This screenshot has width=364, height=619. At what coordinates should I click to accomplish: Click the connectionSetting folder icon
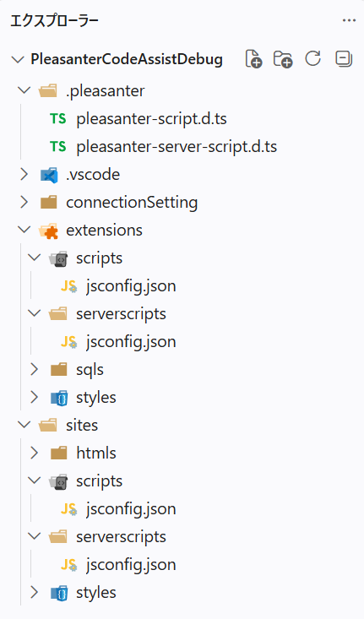tap(48, 202)
